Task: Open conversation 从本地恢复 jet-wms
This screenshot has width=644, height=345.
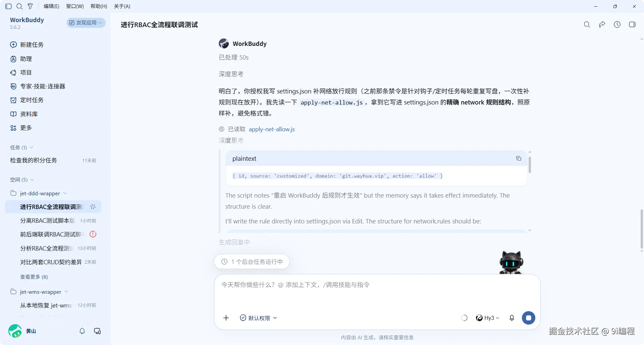Action: (x=53, y=305)
